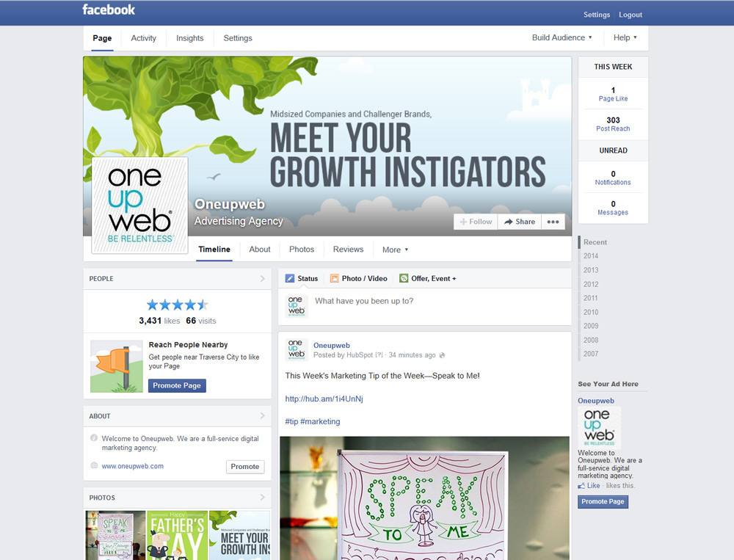Click the star rating in People panel
Image resolution: width=734 pixels, height=560 pixels.
(178, 305)
